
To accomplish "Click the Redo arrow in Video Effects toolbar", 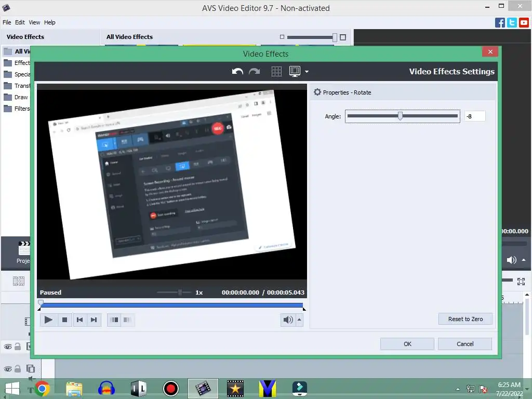I will coord(255,72).
